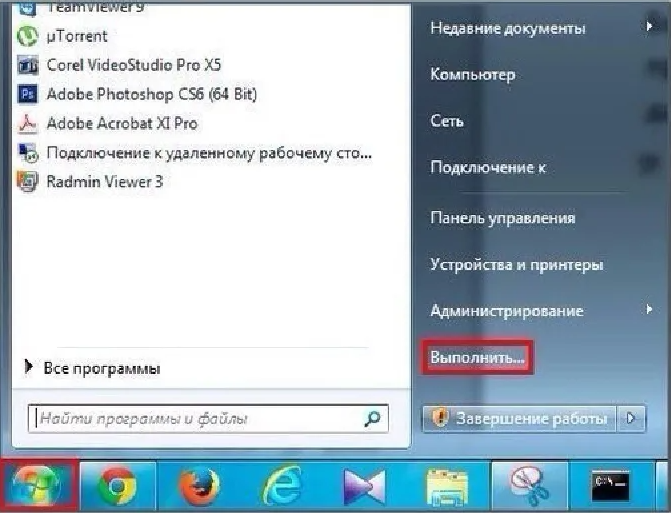Open File Explorer folder icon on taskbar
The width and height of the screenshot is (671, 513).
pyautogui.click(x=447, y=487)
